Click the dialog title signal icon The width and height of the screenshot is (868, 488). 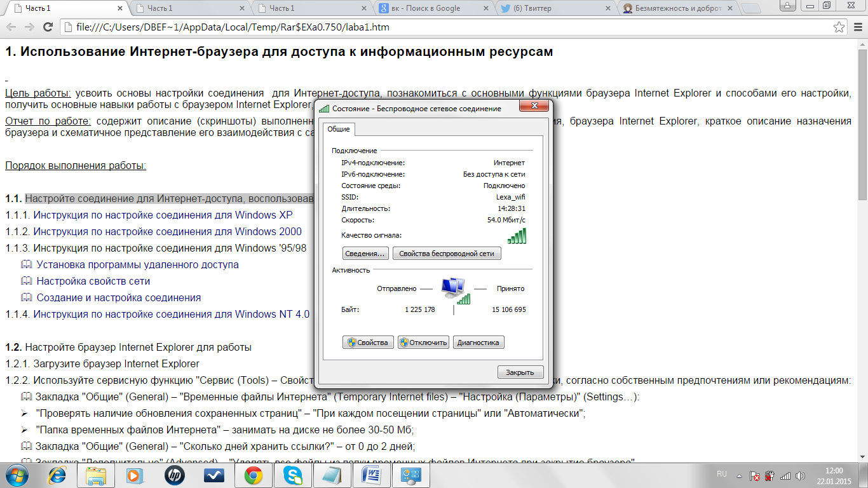[x=324, y=109]
